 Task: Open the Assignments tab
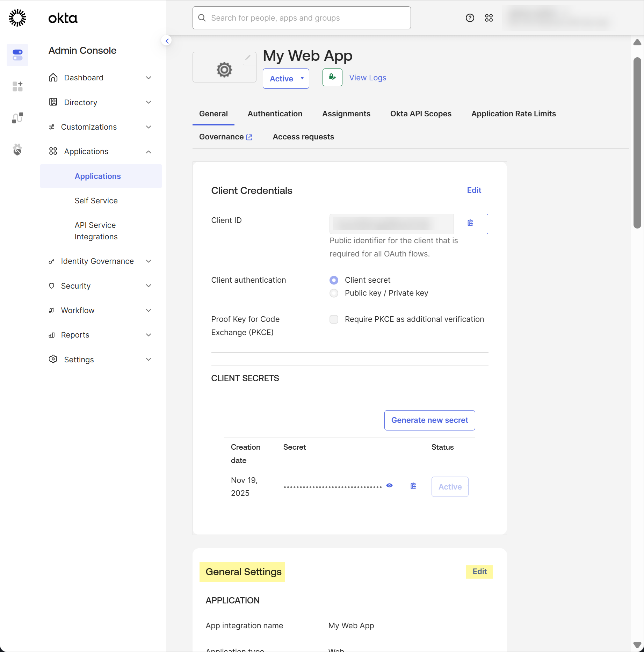click(x=346, y=114)
